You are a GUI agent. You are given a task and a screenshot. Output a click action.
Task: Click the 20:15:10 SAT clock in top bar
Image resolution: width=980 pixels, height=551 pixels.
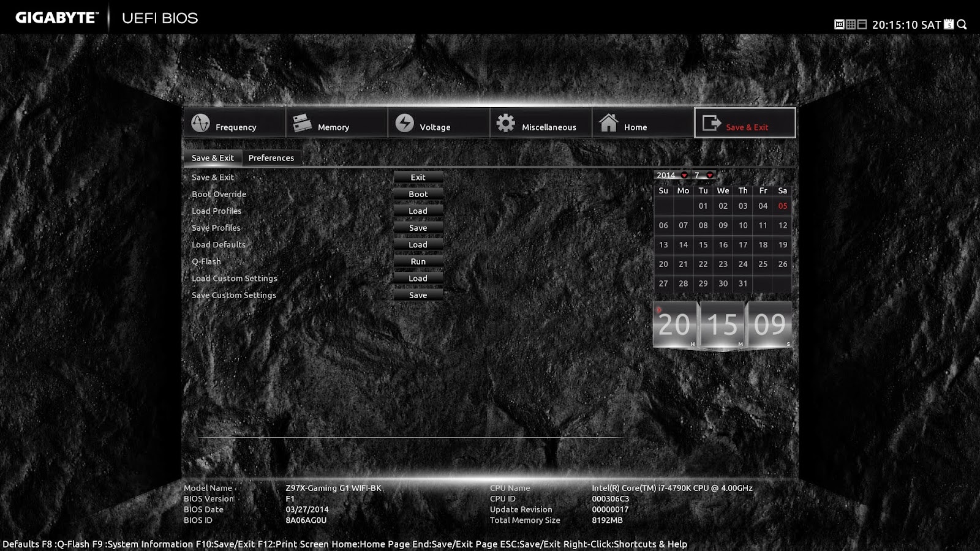pyautogui.click(x=907, y=25)
